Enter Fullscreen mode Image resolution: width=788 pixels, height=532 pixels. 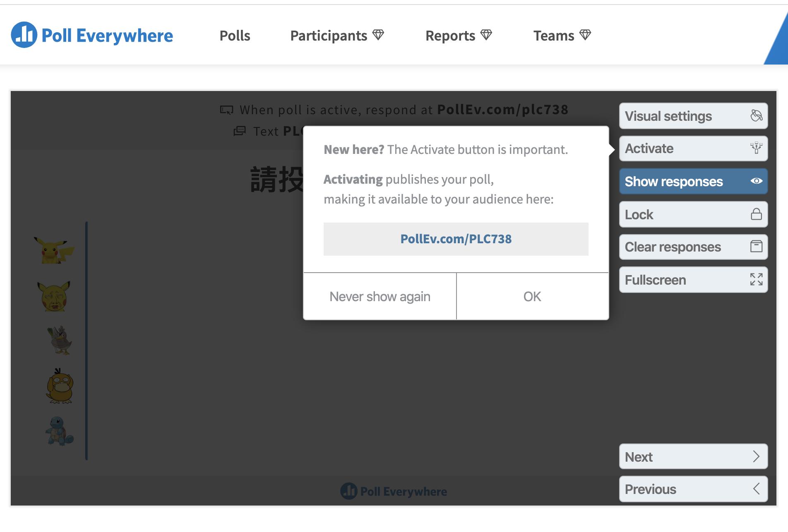click(x=693, y=280)
